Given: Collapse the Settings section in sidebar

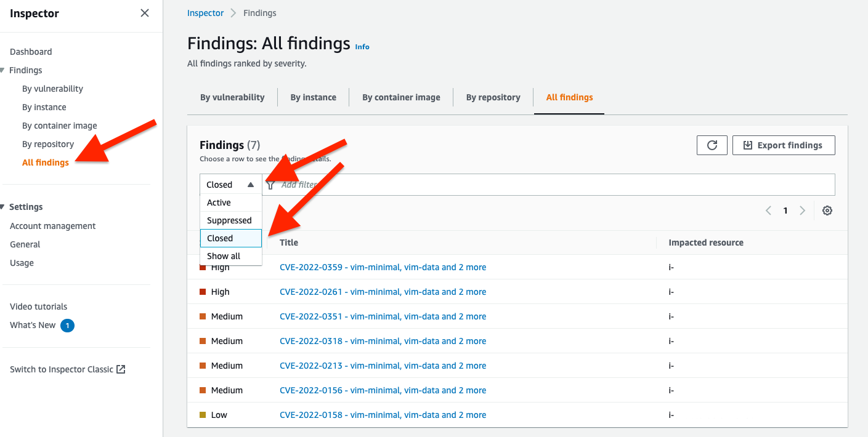Looking at the screenshot, I should (4, 206).
